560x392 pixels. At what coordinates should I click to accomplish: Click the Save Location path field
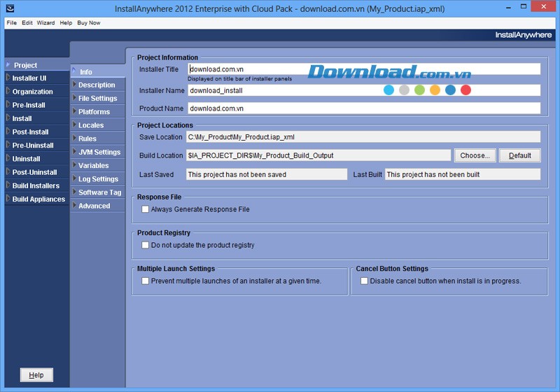[x=363, y=136]
